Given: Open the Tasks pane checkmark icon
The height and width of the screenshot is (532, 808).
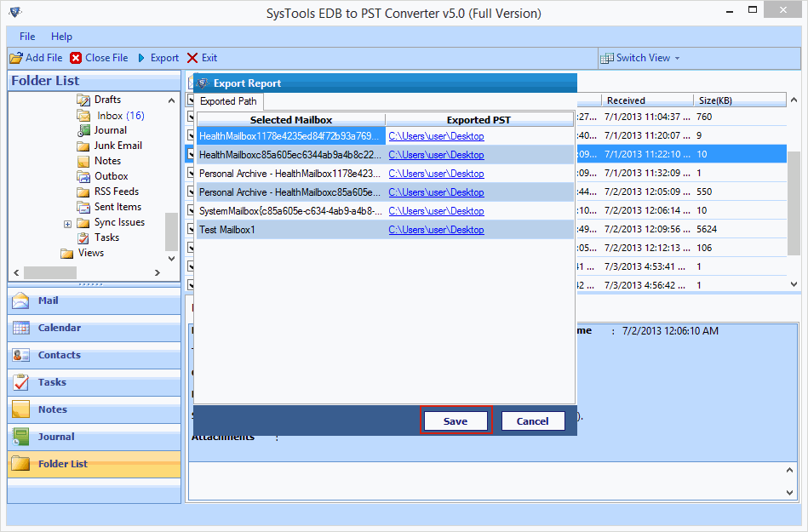Looking at the screenshot, I should point(20,383).
